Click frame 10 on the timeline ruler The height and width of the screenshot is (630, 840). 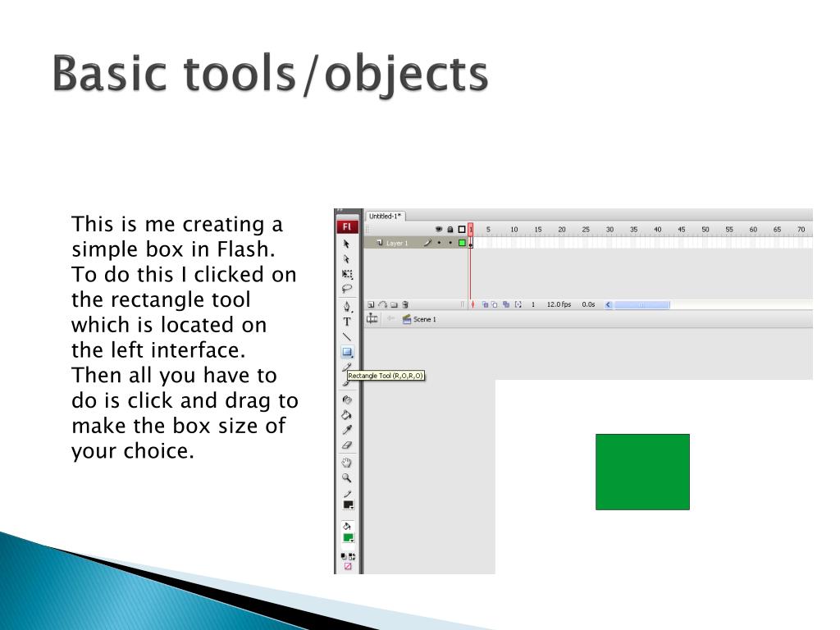(514, 230)
